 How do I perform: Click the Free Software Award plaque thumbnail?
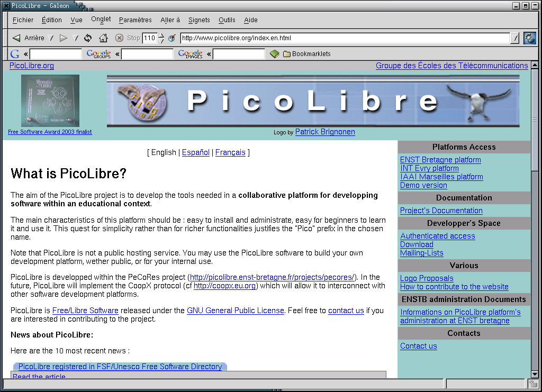coord(50,101)
